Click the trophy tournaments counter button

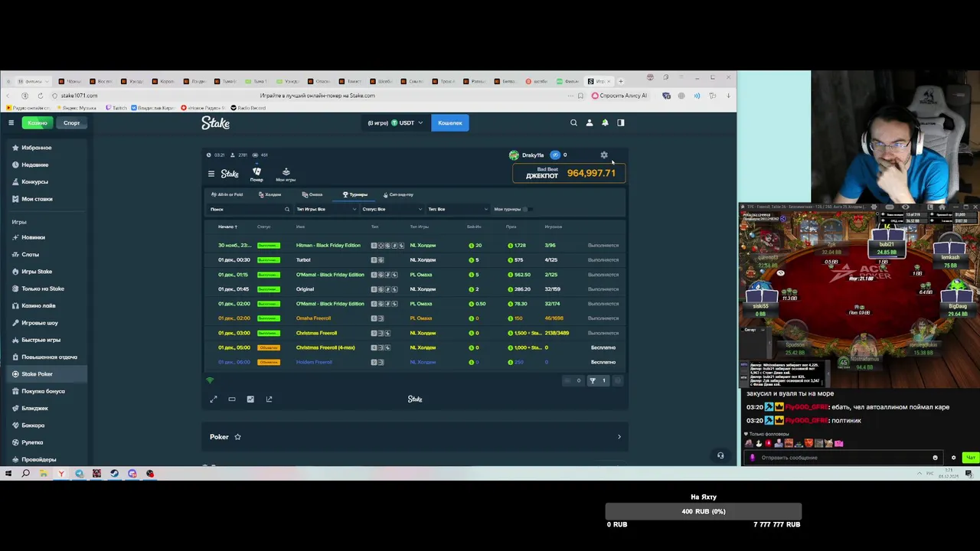click(x=597, y=380)
